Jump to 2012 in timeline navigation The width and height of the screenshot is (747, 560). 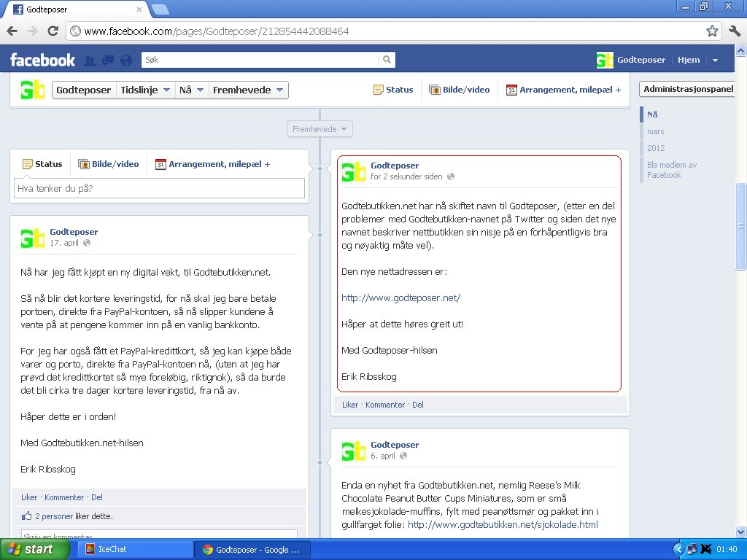656,148
